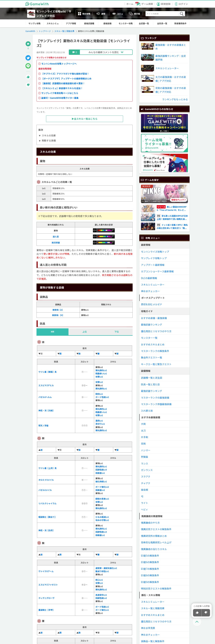
Task: Open ウツシ裏【御面】真 armor link
Action: [x=48, y=372]
